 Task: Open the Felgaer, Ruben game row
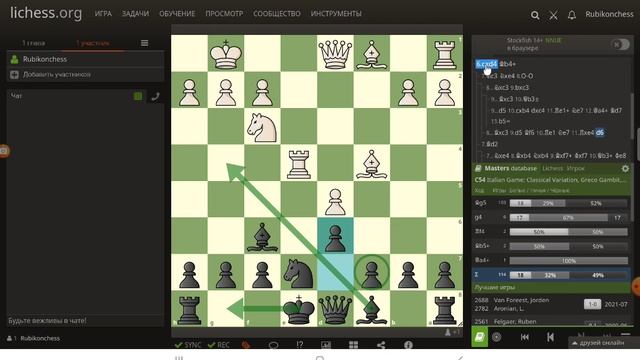coord(551,322)
